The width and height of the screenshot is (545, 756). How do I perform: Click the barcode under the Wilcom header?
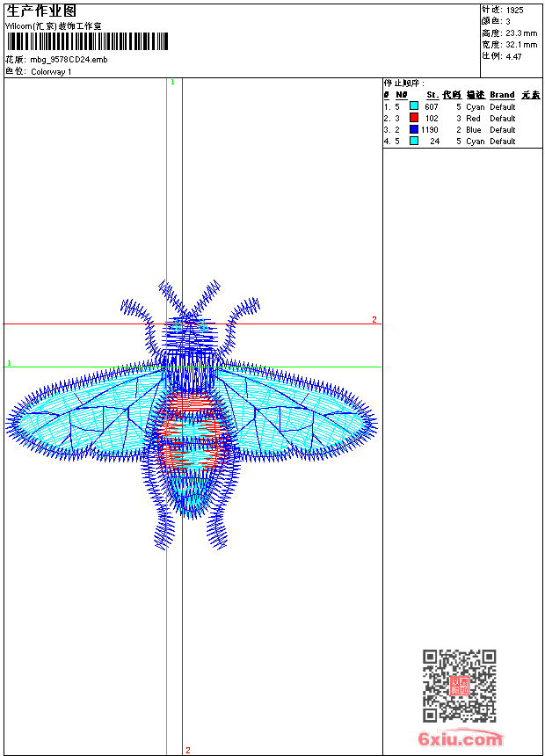pyautogui.click(x=87, y=41)
